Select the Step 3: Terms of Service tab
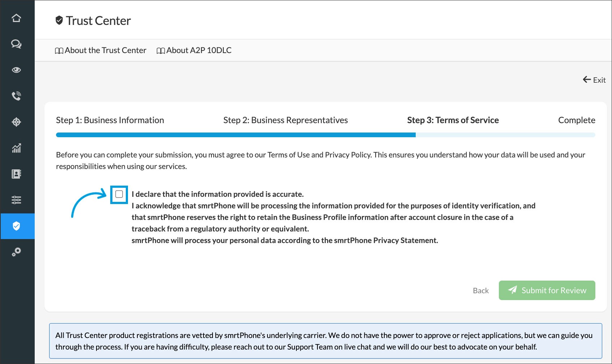Image resolution: width=612 pixels, height=364 pixels. tap(453, 120)
